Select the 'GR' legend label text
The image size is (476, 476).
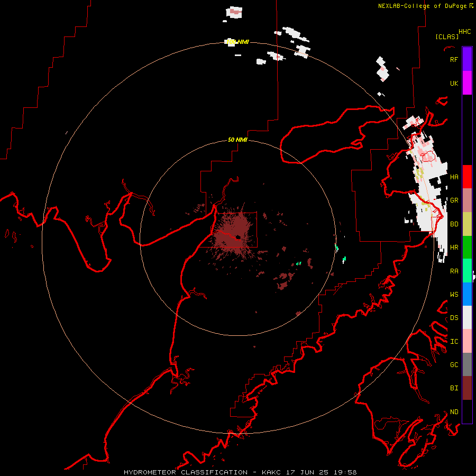pos(454,200)
